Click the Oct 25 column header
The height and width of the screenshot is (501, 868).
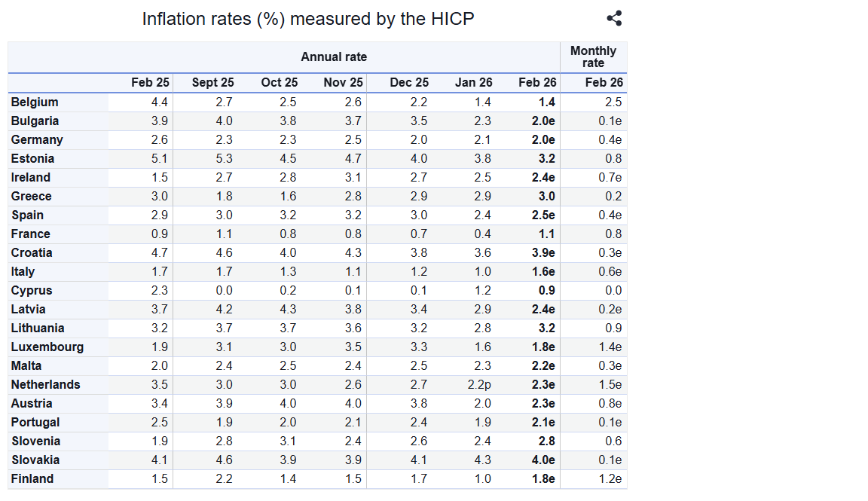click(x=280, y=83)
